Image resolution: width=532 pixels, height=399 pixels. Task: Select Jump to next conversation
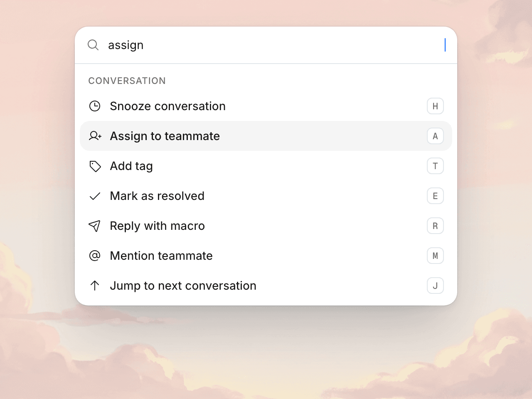coord(266,286)
